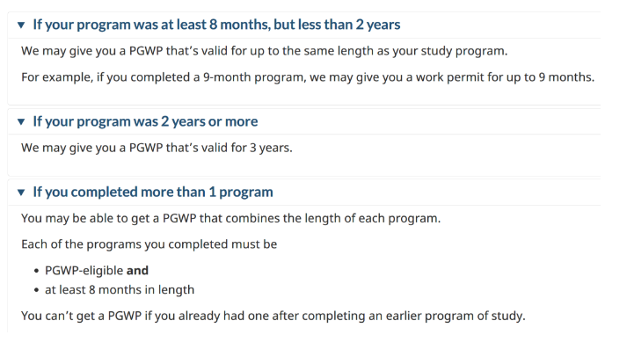
Task: Select heading "If you completed more than 1 program"
Action: click(x=153, y=192)
